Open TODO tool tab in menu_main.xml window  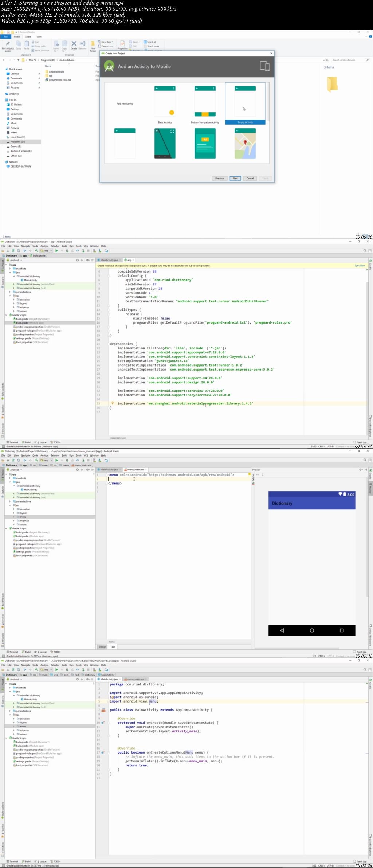click(x=55, y=652)
